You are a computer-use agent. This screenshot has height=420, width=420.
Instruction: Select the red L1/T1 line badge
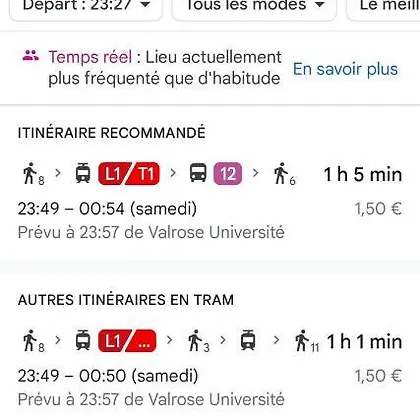(129, 174)
